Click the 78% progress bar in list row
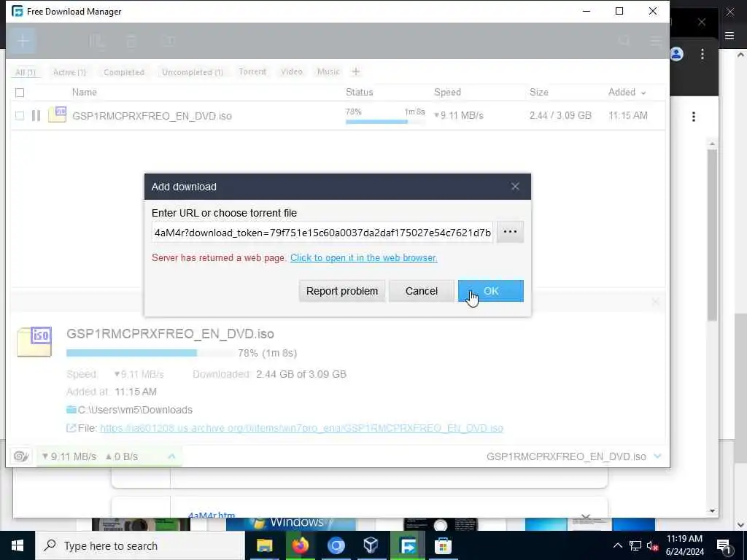The width and height of the screenshot is (747, 560). 385,122
